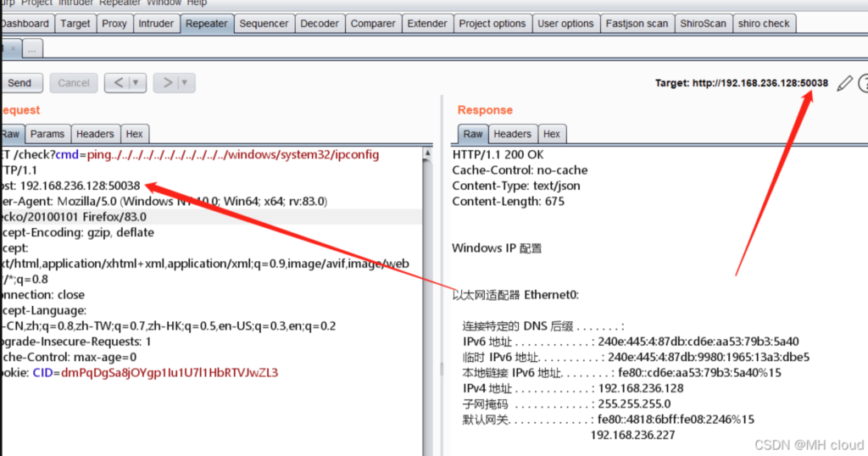Open the Fastjson scan tab

coord(637,24)
